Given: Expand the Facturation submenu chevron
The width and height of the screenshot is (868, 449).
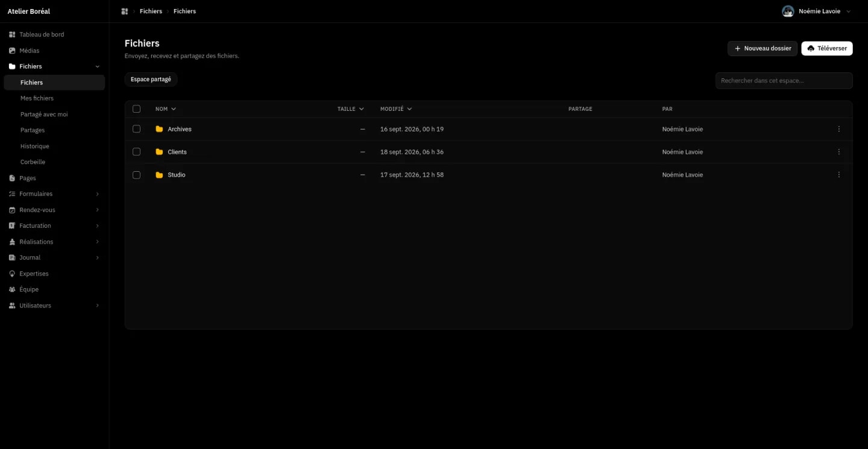Looking at the screenshot, I should pos(98,226).
